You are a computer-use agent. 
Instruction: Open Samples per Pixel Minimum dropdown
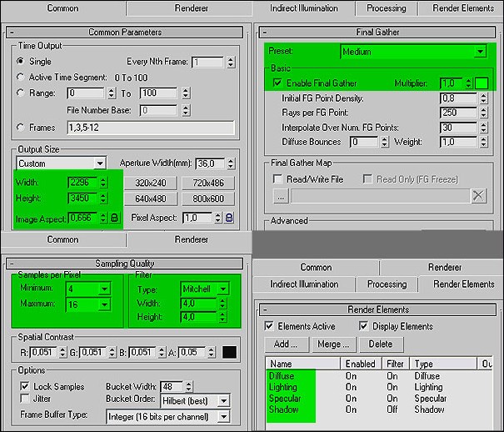pyautogui.click(x=104, y=289)
